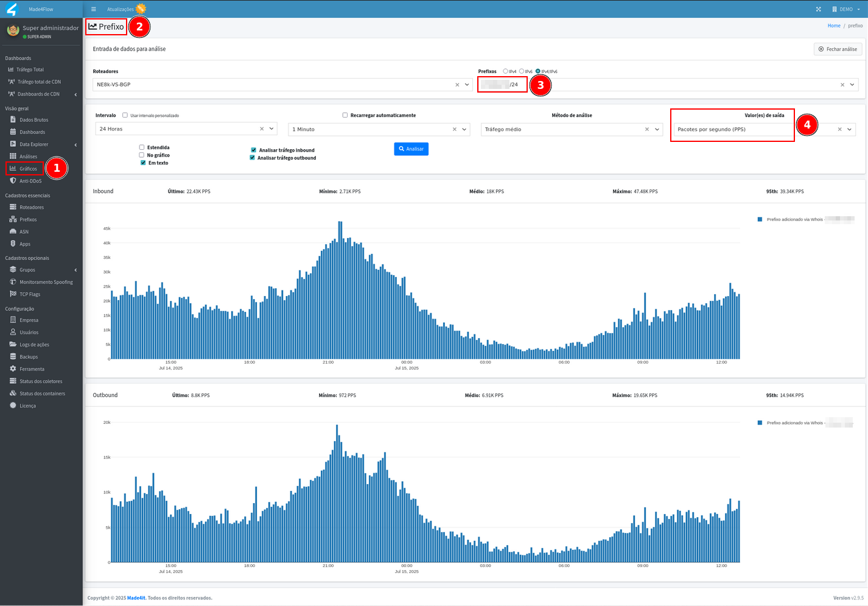
Task: Click the fullscreen expand icon in header
Action: (x=819, y=9)
